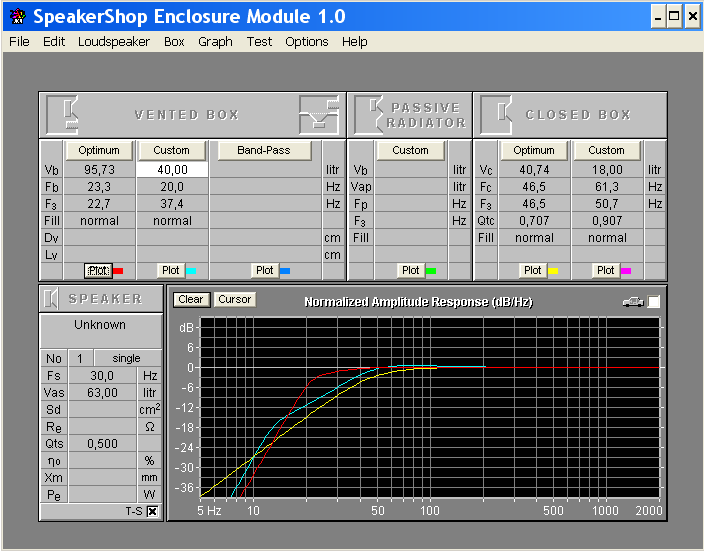The height and width of the screenshot is (551, 704).
Task: Click the vented Custom Fb value 20,0
Action: [x=172, y=187]
